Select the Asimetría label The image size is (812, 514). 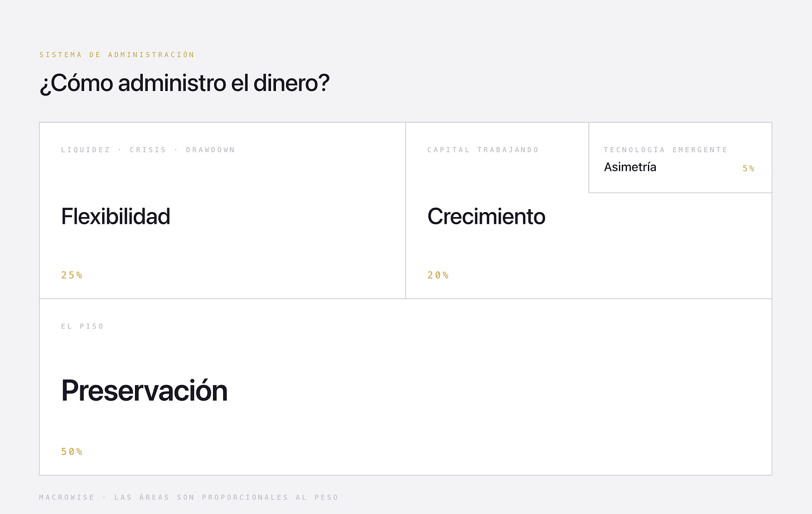pyautogui.click(x=630, y=167)
